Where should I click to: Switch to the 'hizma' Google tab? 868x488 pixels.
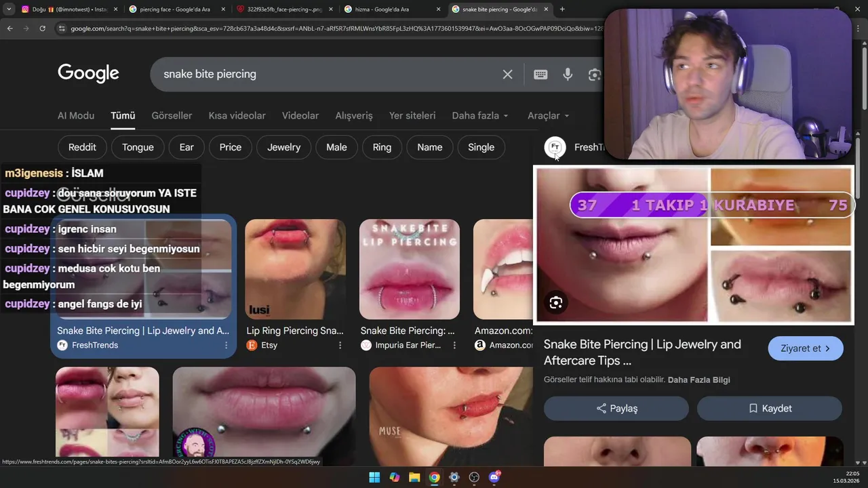pyautogui.click(x=391, y=9)
